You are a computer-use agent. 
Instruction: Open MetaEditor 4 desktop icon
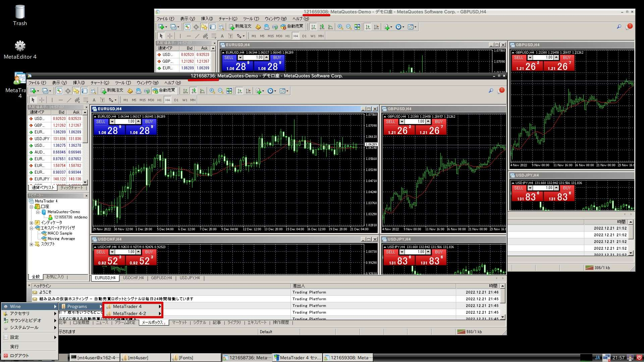20,50
